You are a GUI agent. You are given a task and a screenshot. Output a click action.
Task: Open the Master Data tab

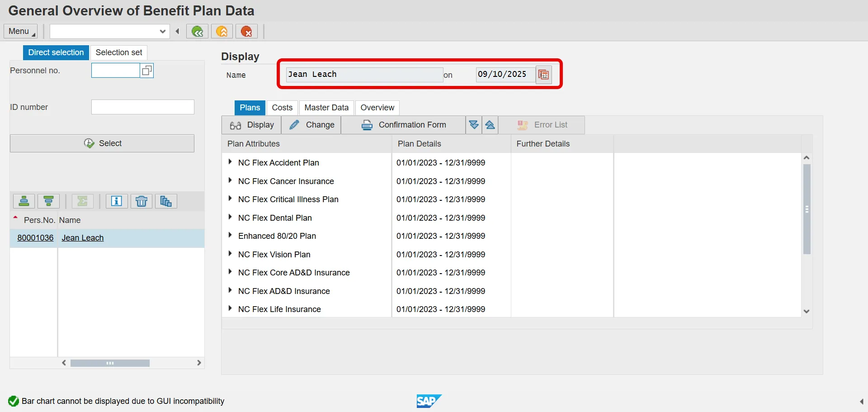tap(326, 108)
